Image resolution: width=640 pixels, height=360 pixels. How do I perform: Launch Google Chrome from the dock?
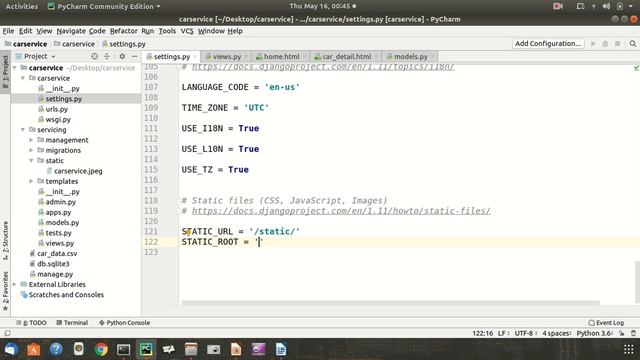point(101,349)
